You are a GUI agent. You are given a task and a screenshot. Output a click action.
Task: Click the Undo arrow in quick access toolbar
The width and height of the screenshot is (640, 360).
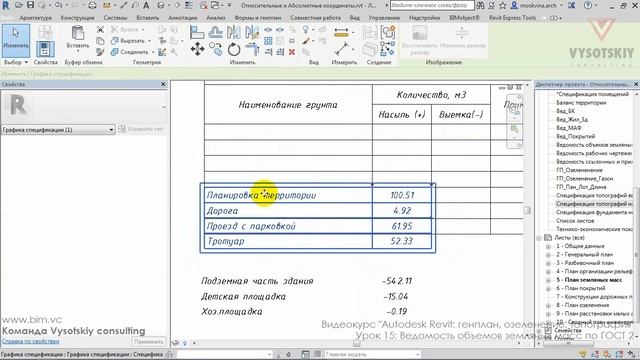(58, 5)
